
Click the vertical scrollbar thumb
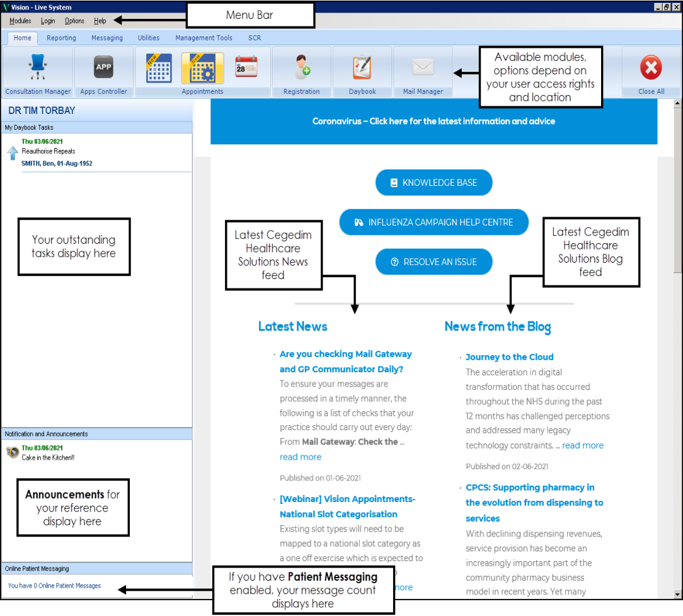tap(677, 191)
